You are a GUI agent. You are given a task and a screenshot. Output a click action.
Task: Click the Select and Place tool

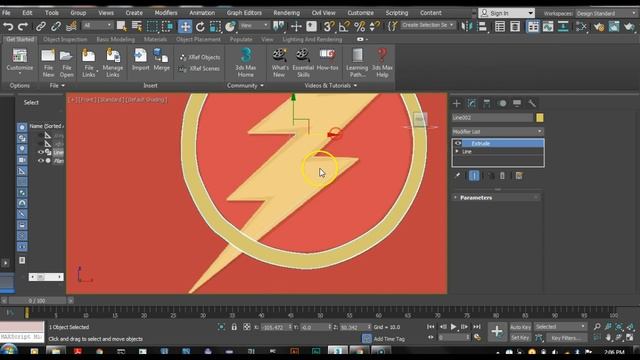pos(231,27)
